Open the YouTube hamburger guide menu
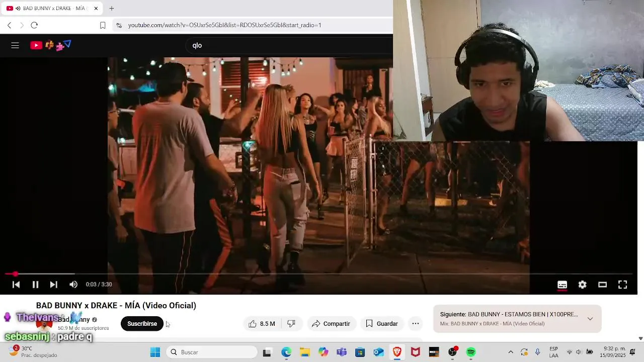The width and height of the screenshot is (644, 362). (15, 45)
